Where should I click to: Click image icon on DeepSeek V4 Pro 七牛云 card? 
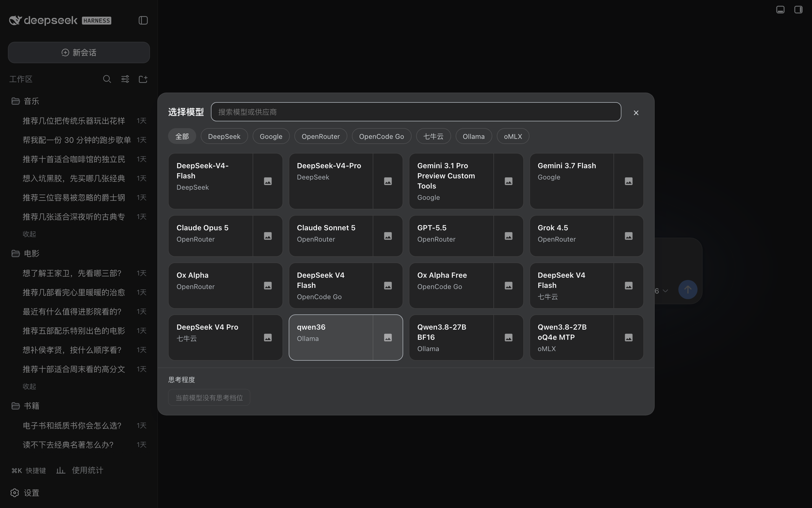point(268,337)
